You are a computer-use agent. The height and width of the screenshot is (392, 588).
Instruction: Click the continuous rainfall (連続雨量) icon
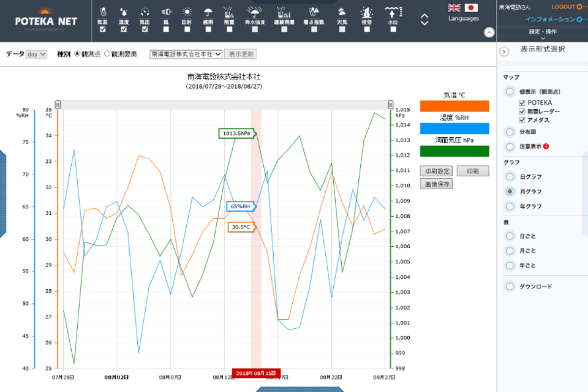(284, 12)
